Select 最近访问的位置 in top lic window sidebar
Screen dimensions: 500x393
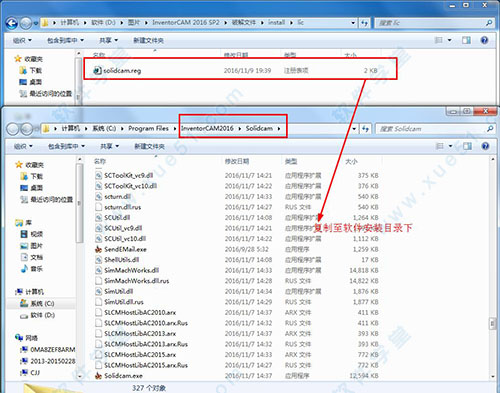pyautogui.click(x=46, y=94)
